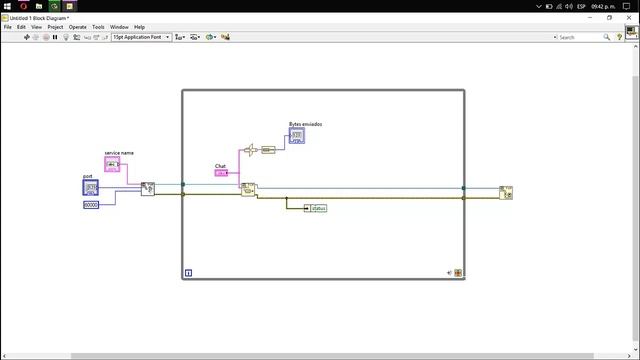This screenshot has height=360, width=640.
Task: Click the Abort Execution button
Action: coord(46,37)
